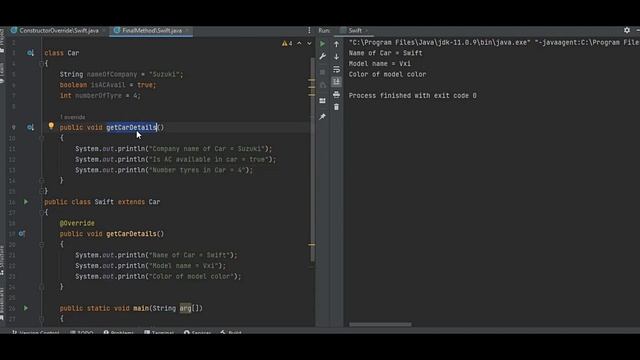Open Structure tool window from left stripe
640x360 pixels.
tap(2, 260)
